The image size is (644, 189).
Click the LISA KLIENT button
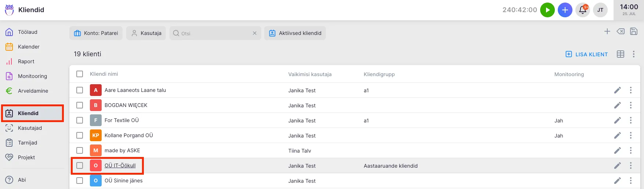(587, 54)
